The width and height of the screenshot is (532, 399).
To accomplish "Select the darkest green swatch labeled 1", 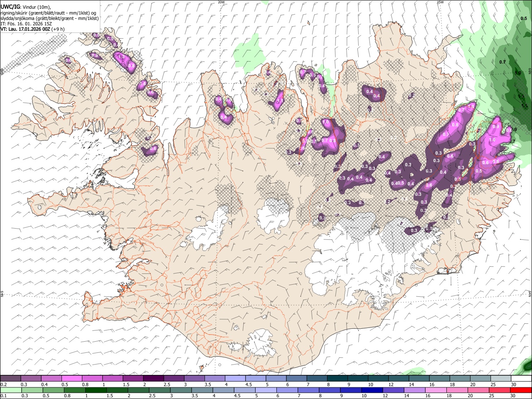I will [x=96, y=390].
